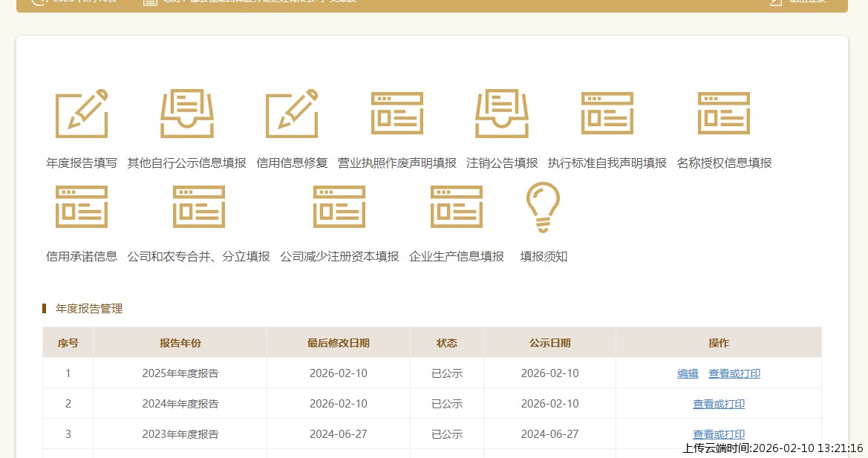Click the 执行标准自我声明填报 icon

(607, 114)
